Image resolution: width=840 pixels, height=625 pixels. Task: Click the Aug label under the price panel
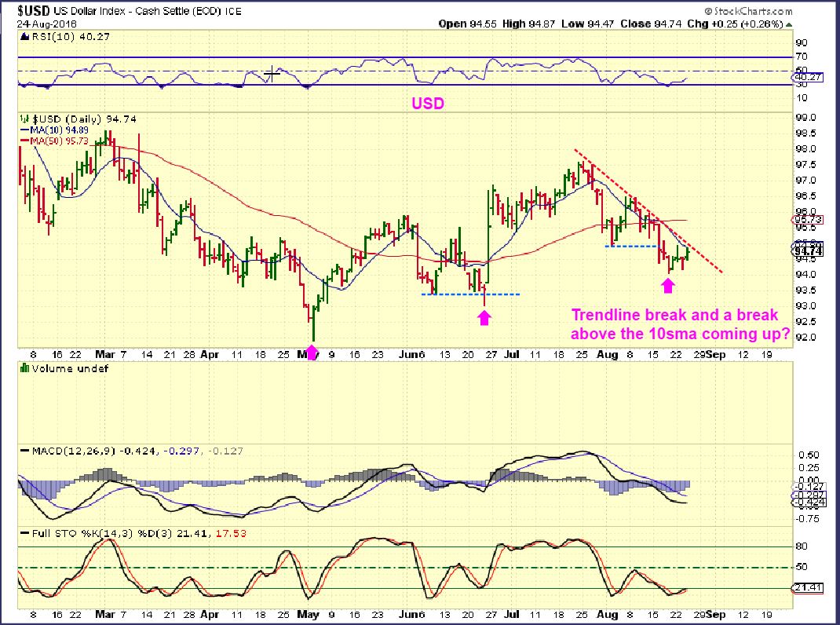click(x=608, y=354)
